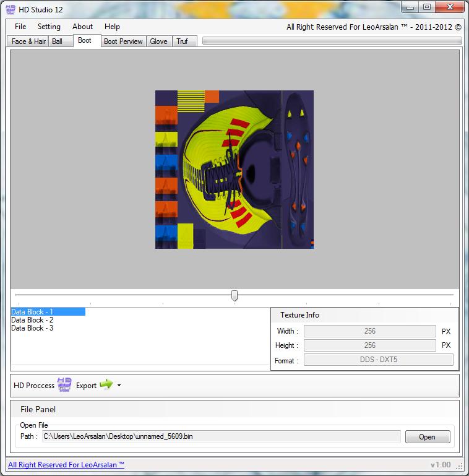This screenshot has height=476, width=469.
Task: Click the boot texture preview image
Action: coord(234,170)
